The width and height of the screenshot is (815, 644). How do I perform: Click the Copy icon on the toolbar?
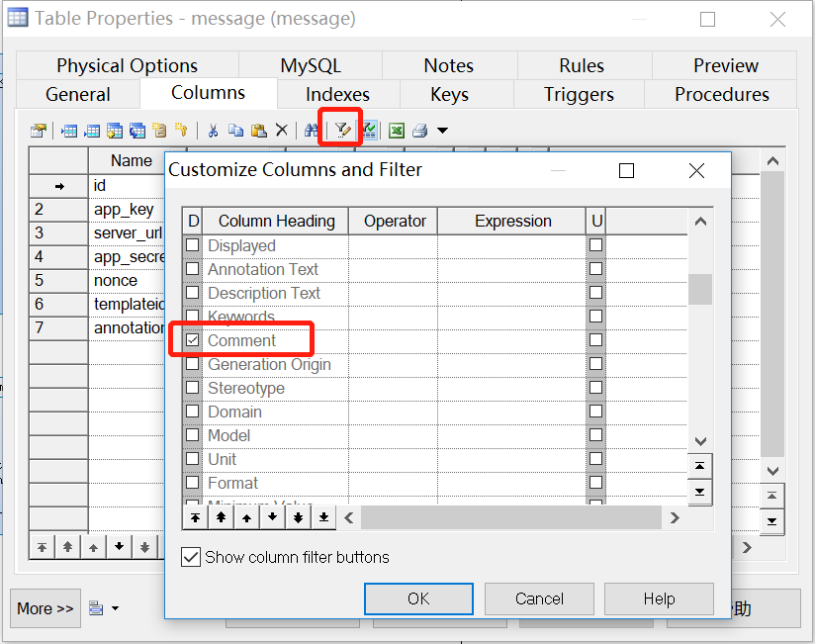pos(237,130)
